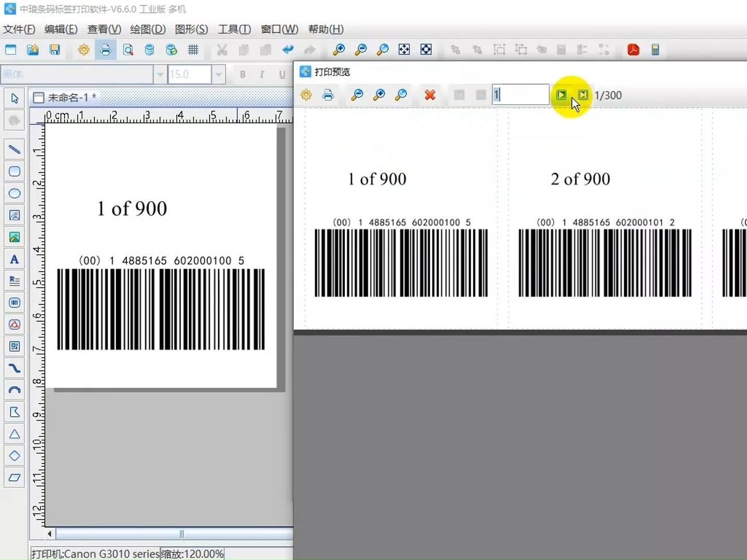Expand the font size dropdown

219,75
